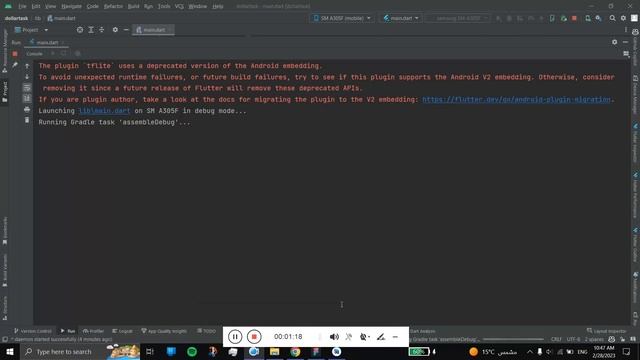This screenshot has height=360, width=640.
Task: Pause the screen recording
Action: coord(235,337)
